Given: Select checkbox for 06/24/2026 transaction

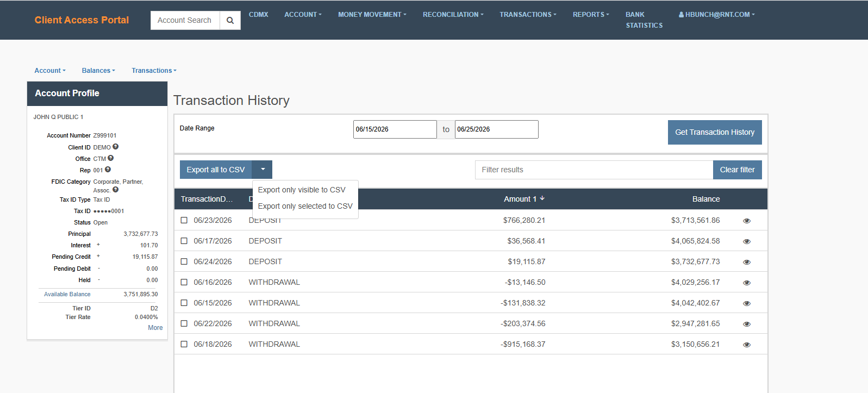Looking at the screenshot, I should point(184,261).
